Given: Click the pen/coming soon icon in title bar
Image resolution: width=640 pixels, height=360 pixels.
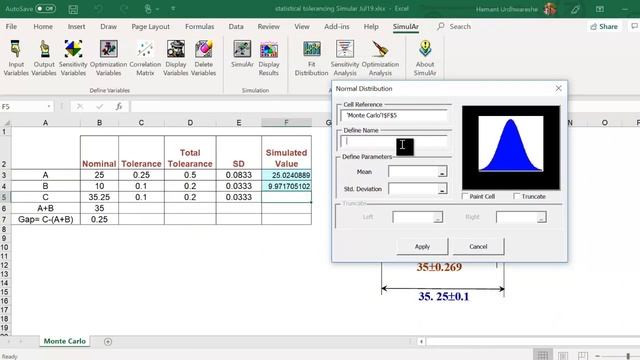Looking at the screenshot, I should click(576, 9).
